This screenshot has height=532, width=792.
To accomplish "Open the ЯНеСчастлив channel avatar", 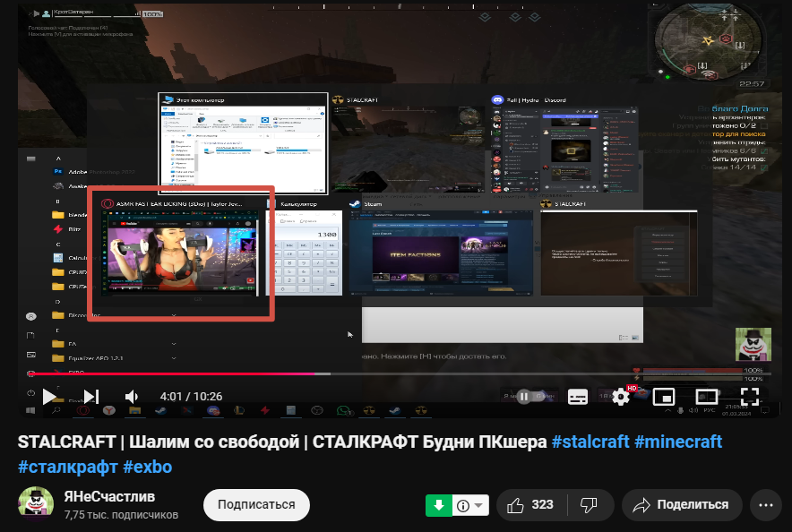I will pos(35,503).
